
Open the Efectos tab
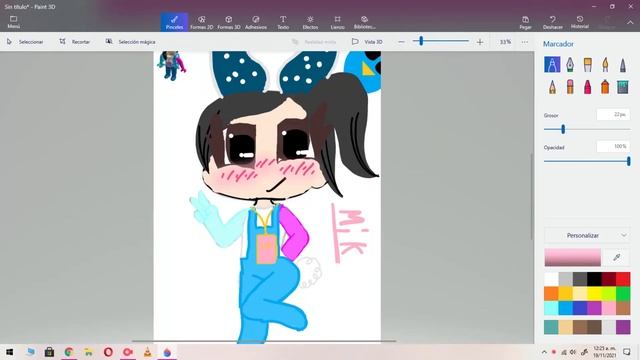310,22
